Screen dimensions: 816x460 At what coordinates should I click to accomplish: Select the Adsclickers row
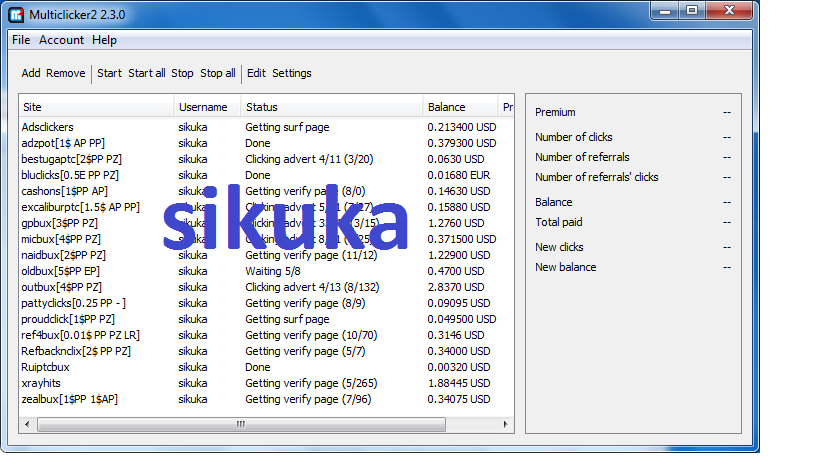point(266,127)
